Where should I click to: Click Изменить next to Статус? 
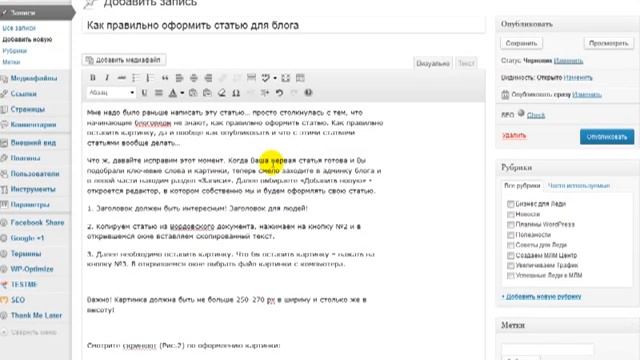pos(569,61)
